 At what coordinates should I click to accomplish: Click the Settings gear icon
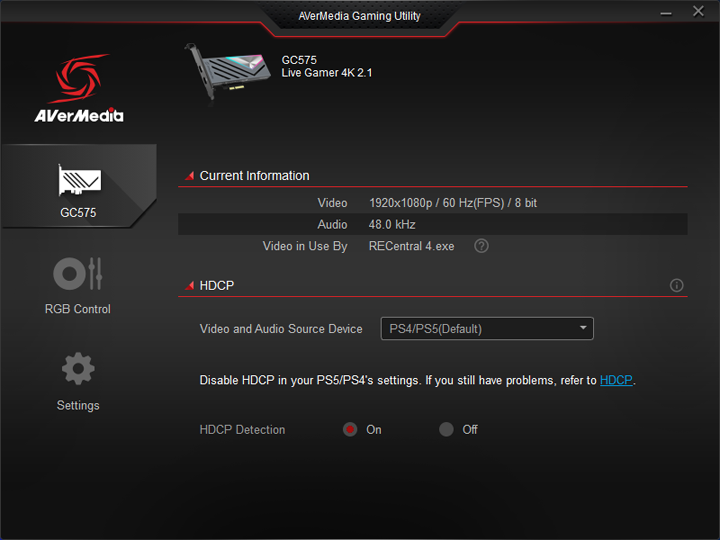pos(78,369)
